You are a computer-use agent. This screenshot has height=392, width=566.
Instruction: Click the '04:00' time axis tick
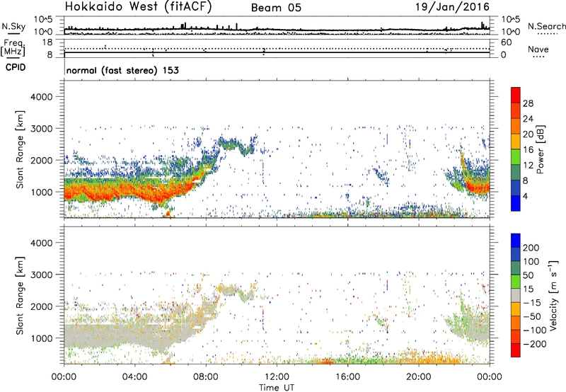tap(134, 377)
